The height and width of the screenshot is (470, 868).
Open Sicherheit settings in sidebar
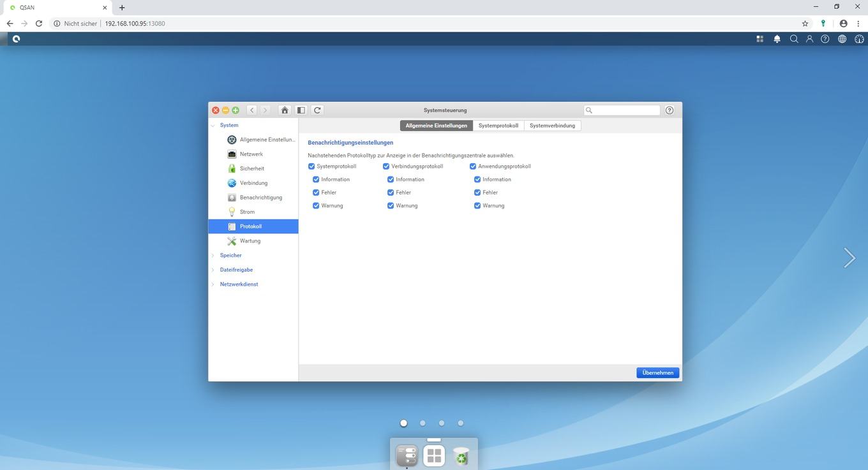[253, 168]
